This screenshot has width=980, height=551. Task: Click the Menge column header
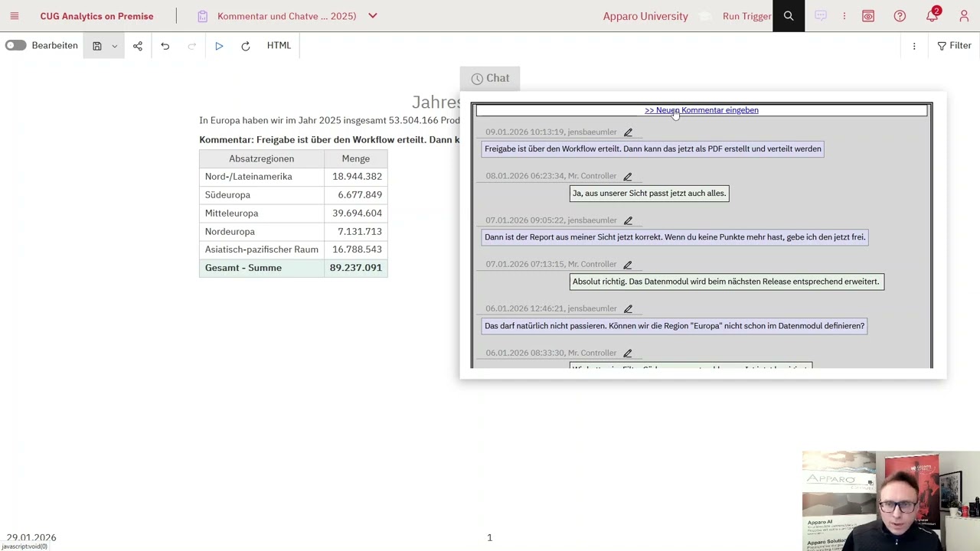[x=356, y=158]
